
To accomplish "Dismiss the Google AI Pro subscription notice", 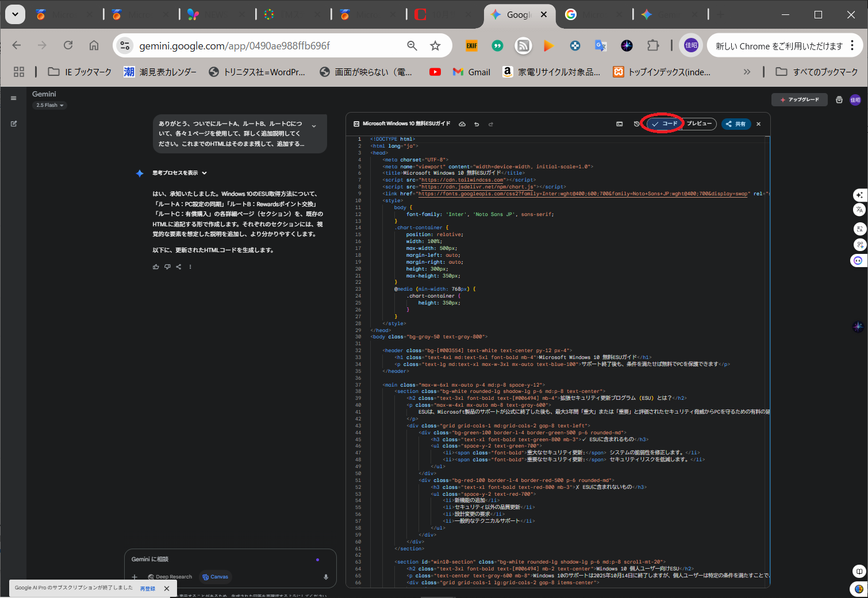I will [167, 588].
